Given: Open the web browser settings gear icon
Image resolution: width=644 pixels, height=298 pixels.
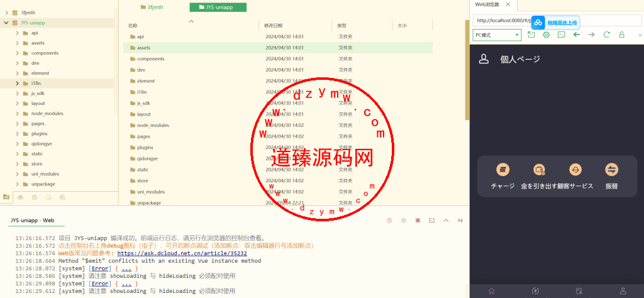Looking at the screenshot, I should tap(547, 35).
